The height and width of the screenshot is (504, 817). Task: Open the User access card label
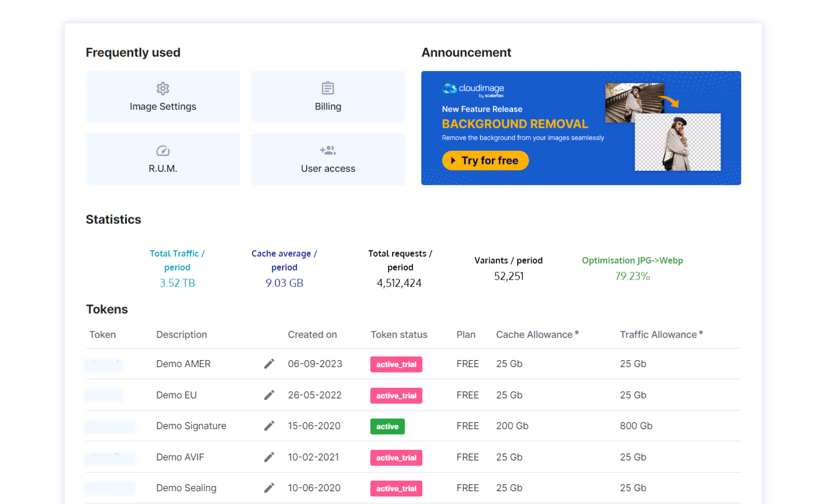pyautogui.click(x=328, y=169)
